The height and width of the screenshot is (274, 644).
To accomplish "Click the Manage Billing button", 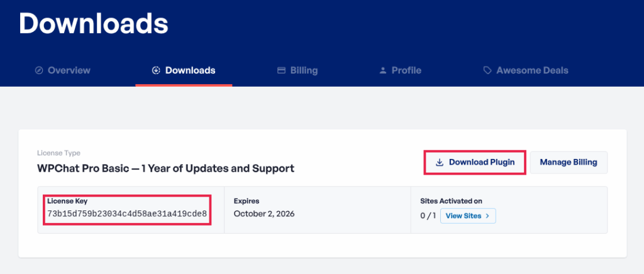I will point(569,162).
